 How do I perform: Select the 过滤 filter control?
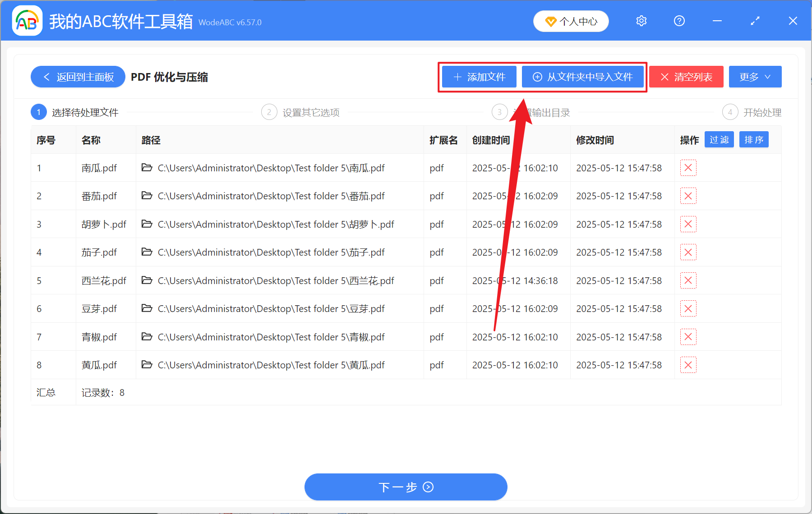[719, 139]
